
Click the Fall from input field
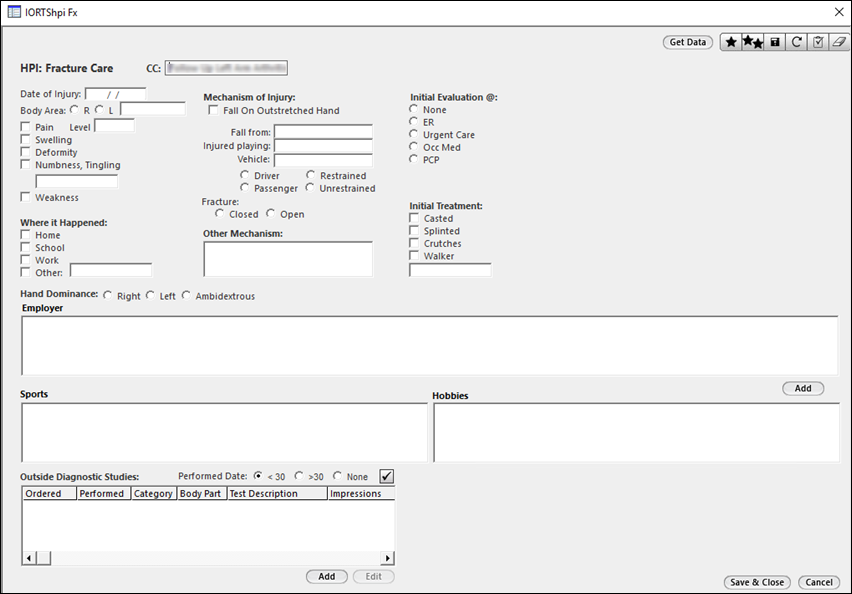pos(323,132)
